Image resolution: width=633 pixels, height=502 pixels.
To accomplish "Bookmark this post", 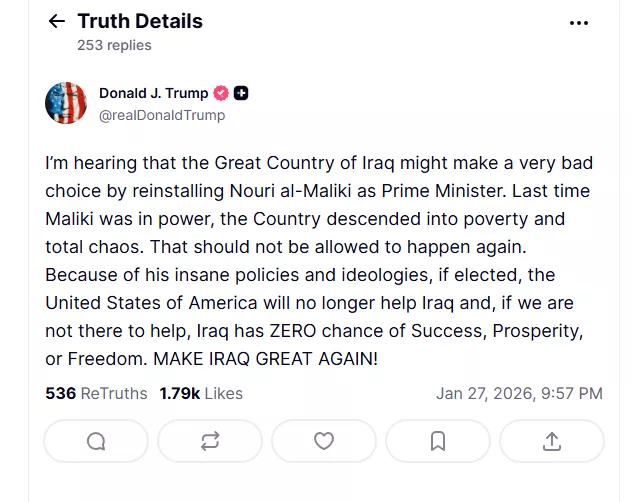I will [x=438, y=441].
